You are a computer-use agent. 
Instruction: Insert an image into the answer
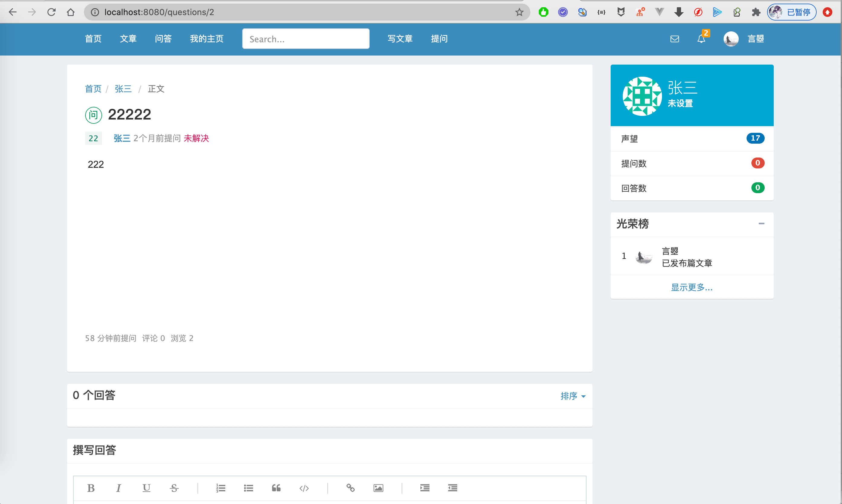point(378,488)
